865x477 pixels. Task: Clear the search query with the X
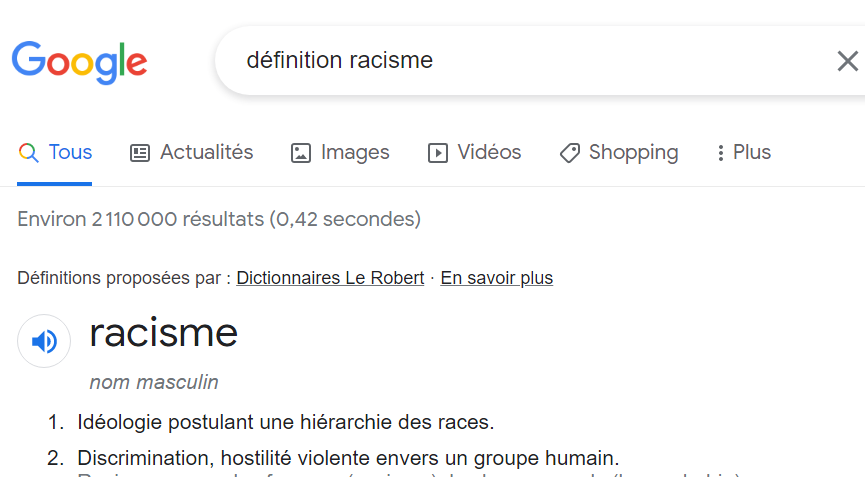847,61
